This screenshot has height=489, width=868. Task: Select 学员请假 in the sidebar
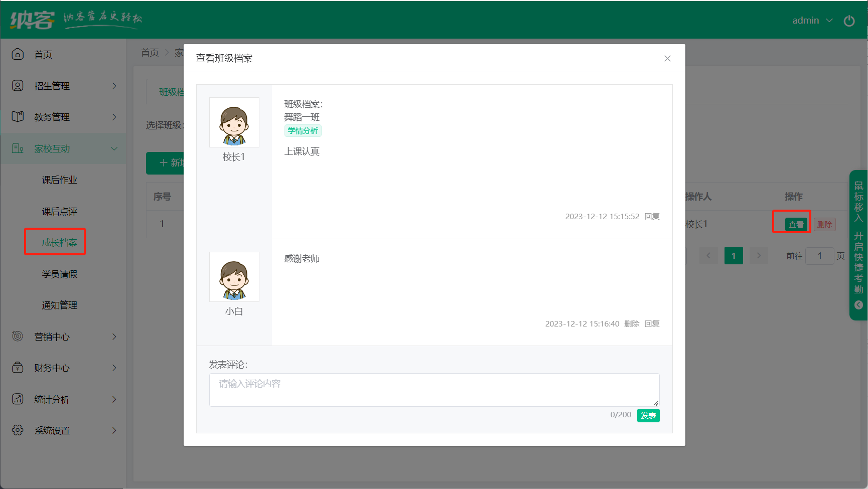59,274
